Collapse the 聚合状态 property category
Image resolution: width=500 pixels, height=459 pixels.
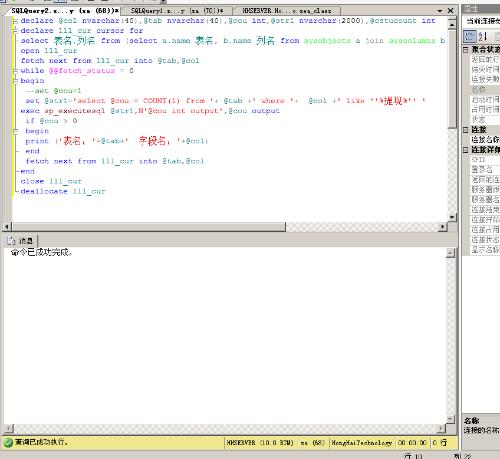(466, 50)
